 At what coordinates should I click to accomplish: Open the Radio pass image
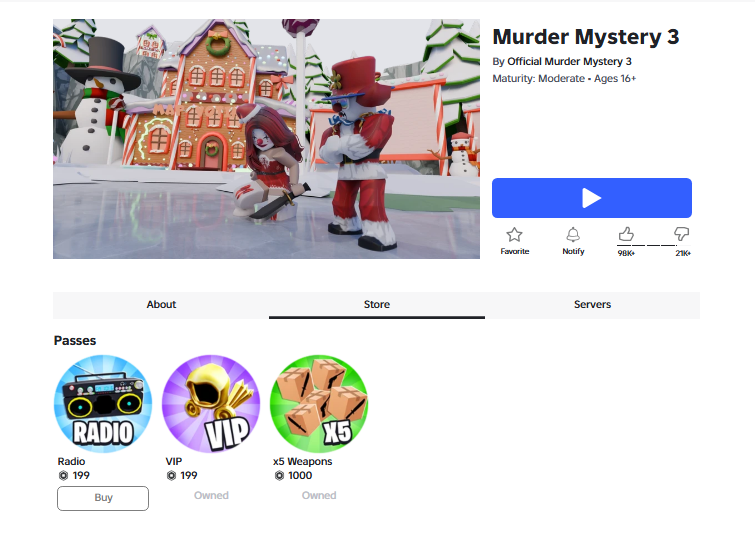103,404
